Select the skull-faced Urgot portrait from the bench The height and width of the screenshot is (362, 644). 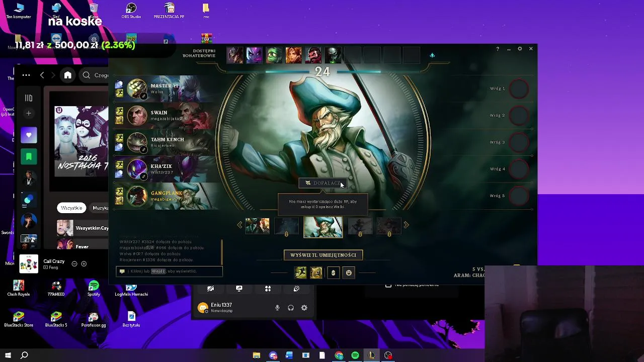tap(333, 55)
